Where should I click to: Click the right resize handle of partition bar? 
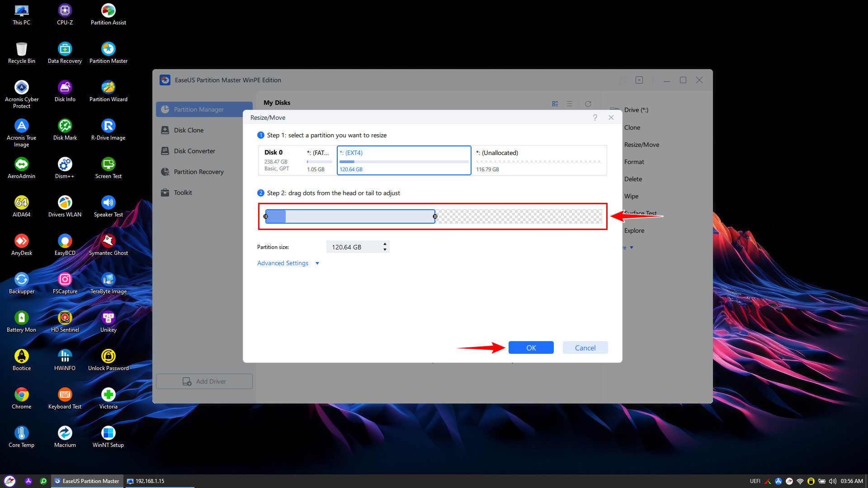pyautogui.click(x=435, y=216)
